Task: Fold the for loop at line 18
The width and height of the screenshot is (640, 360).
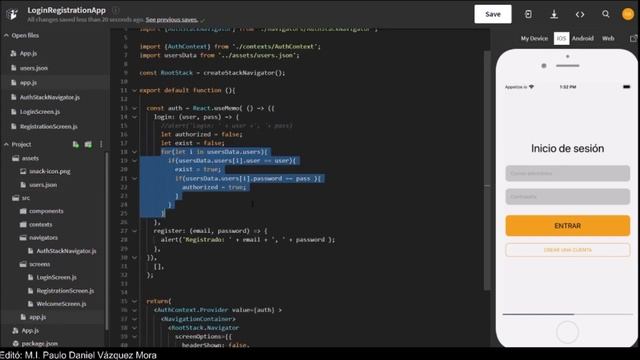Action: pyautogui.click(x=134, y=152)
